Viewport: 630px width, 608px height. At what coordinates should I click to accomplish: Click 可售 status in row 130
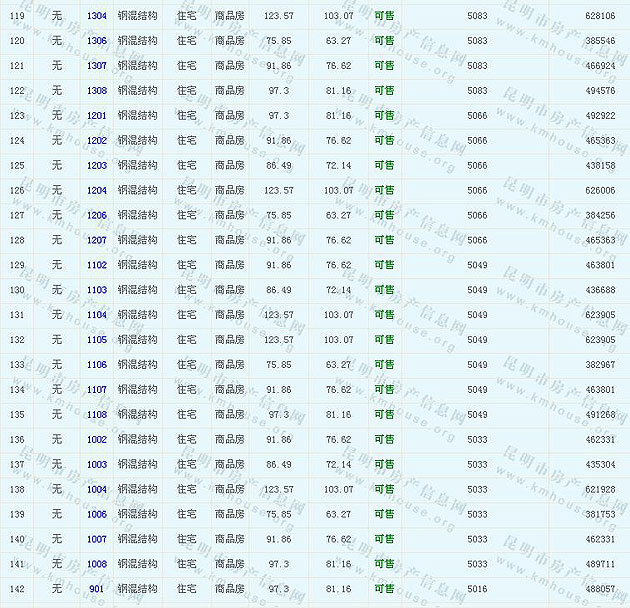pos(384,290)
